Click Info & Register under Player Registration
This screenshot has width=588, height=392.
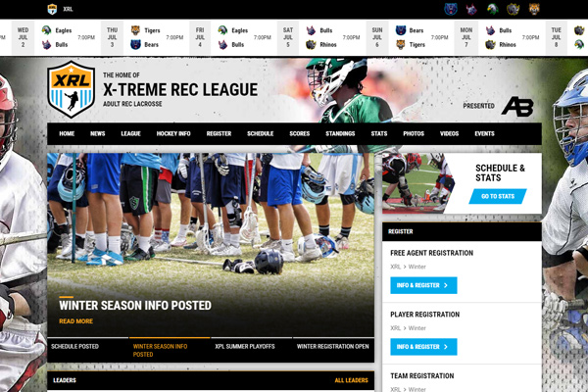pos(423,346)
